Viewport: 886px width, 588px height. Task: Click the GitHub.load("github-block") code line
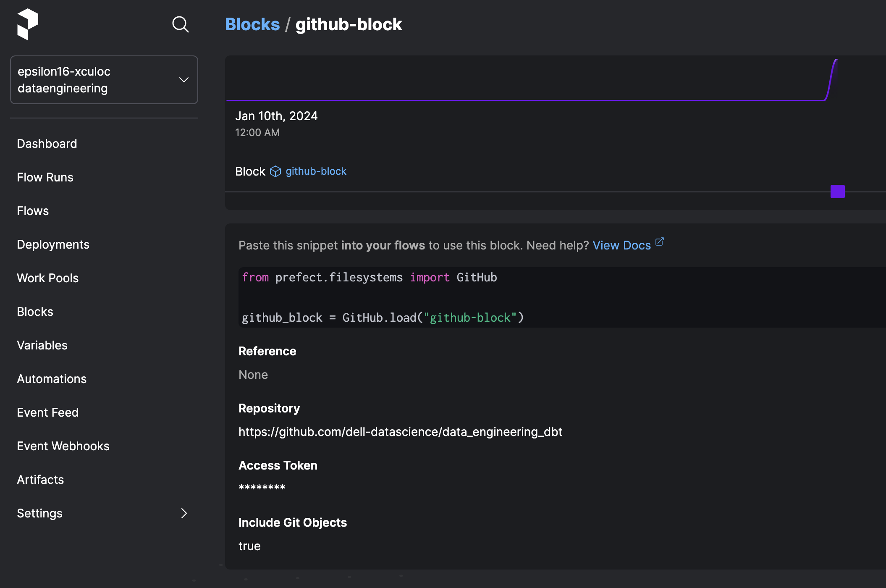click(383, 318)
